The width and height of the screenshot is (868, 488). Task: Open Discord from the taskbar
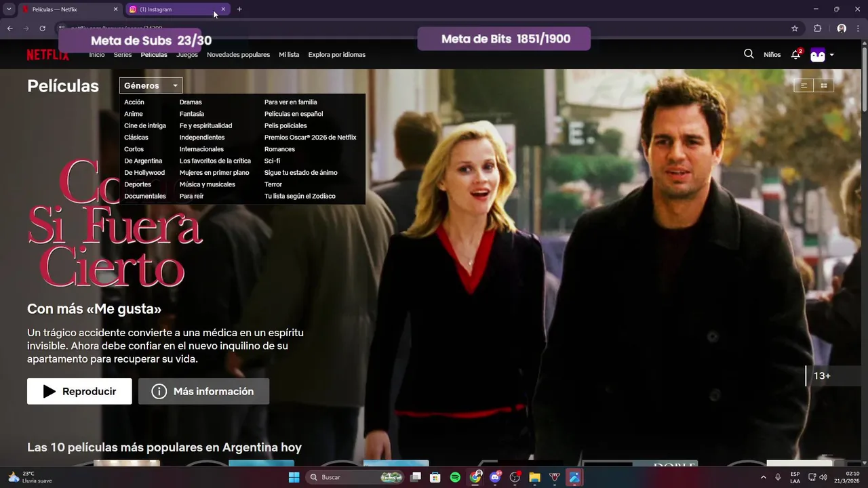[x=495, y=477]
